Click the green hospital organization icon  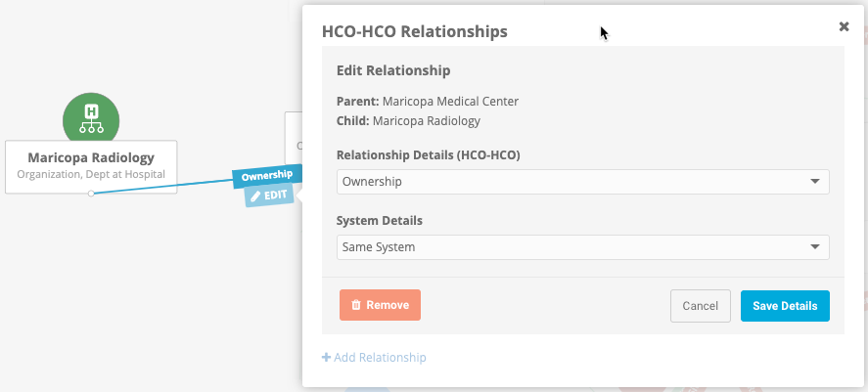pyautogui.click(x=91, y=116)
